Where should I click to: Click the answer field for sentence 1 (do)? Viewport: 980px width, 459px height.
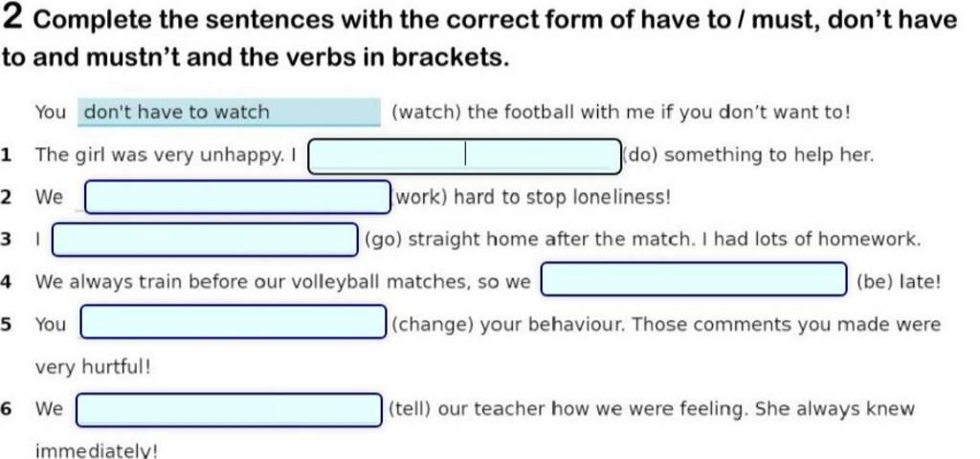[465, 156]
